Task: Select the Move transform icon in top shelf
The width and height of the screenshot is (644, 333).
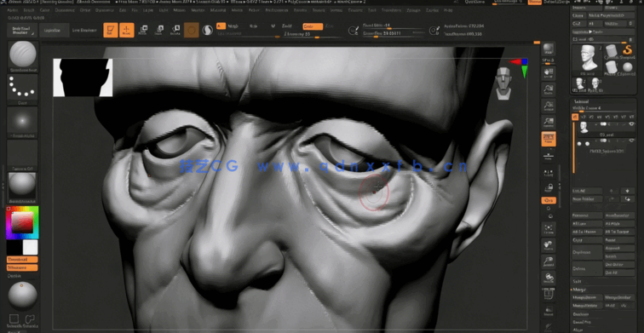Action: click(x=143, y=30)
